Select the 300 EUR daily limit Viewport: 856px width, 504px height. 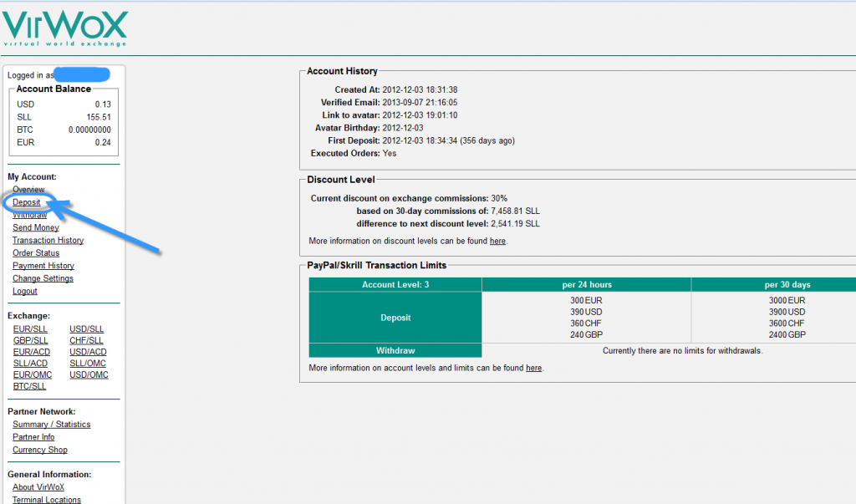point(586,300)
